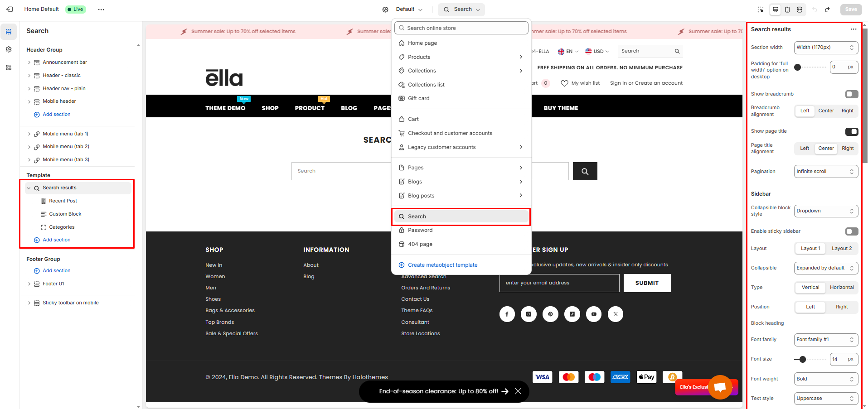Image resolution: width=868 pixels, height=409 pixels.
Task: Click the exit editor icon at top left
Action: 10,9
